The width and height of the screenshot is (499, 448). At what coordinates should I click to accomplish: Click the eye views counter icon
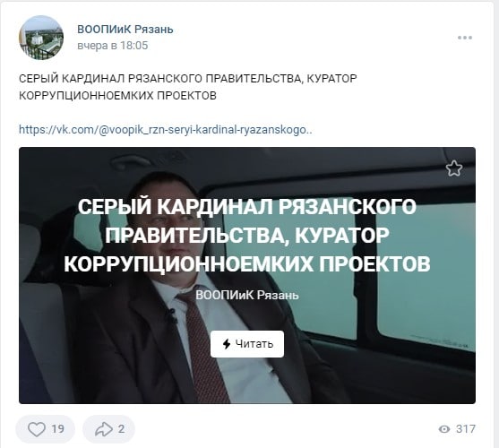444,429
